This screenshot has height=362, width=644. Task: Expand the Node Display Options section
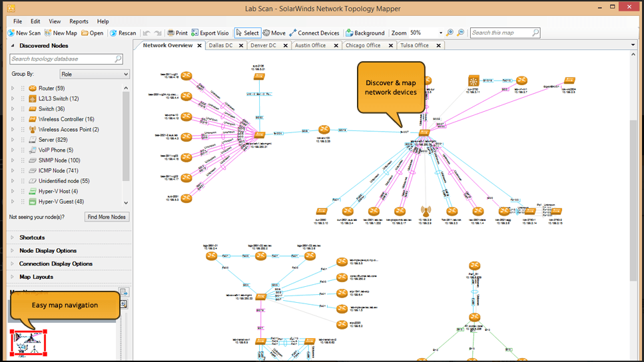[x=47, y=251]
